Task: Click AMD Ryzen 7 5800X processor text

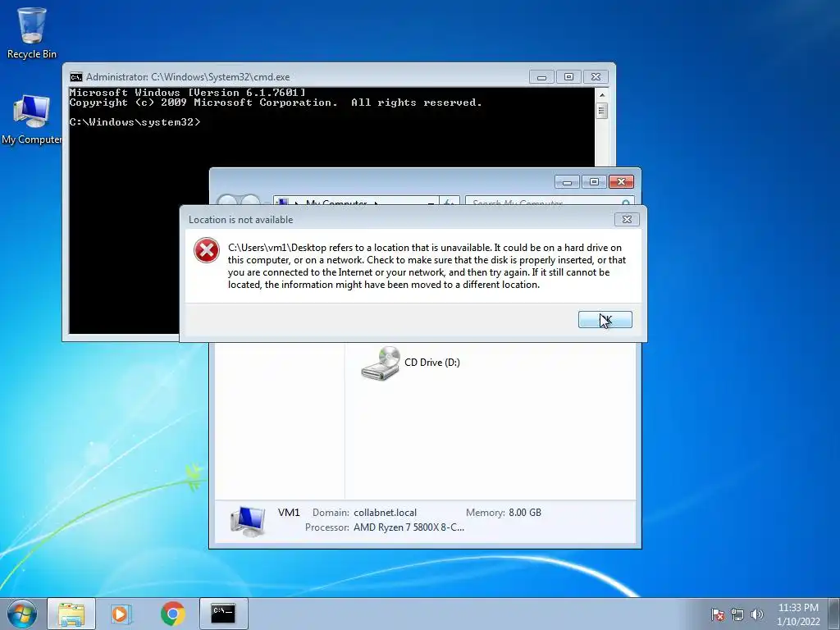Action: (x=409, y=527)
